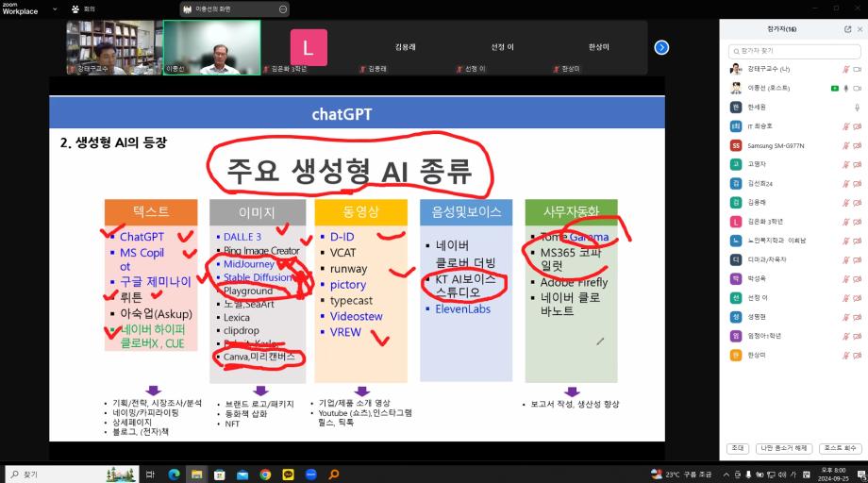
Task: Select 한상미 tile in gallery strip
Action: [x=598, y=47]
